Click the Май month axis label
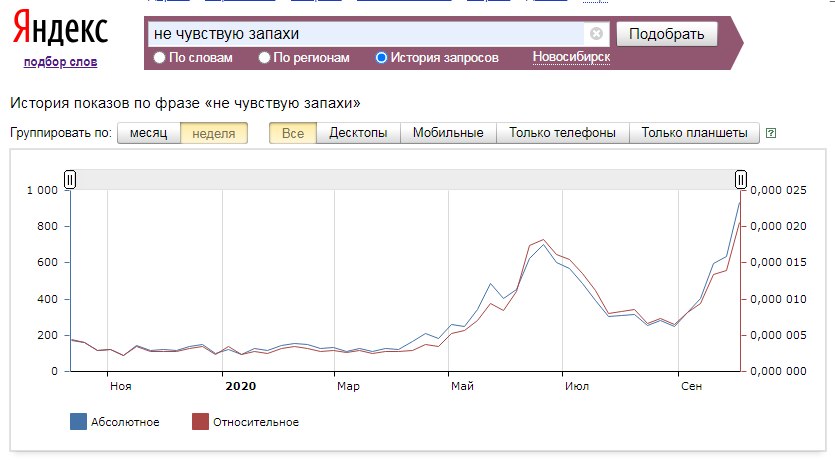The image size is (835, 460). click(x=462, y=387)
